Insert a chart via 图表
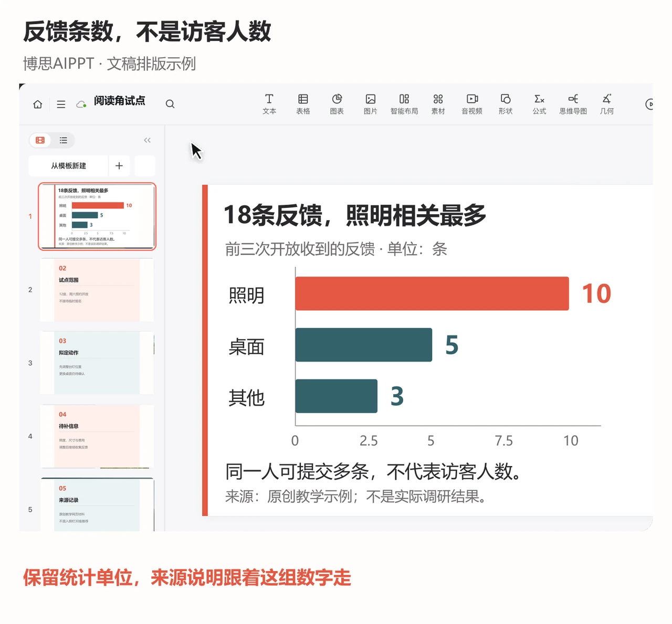The image size is (672, 624). (x=337, y=104)
